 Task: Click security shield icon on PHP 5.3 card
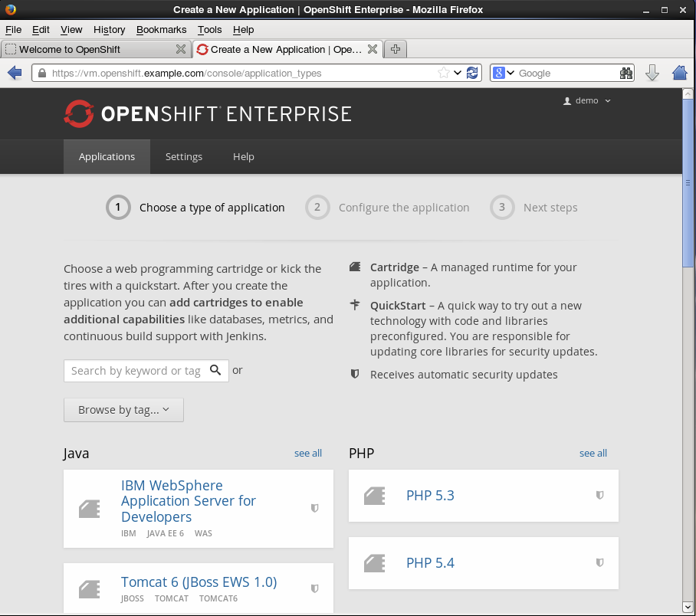tap(599, 495)
